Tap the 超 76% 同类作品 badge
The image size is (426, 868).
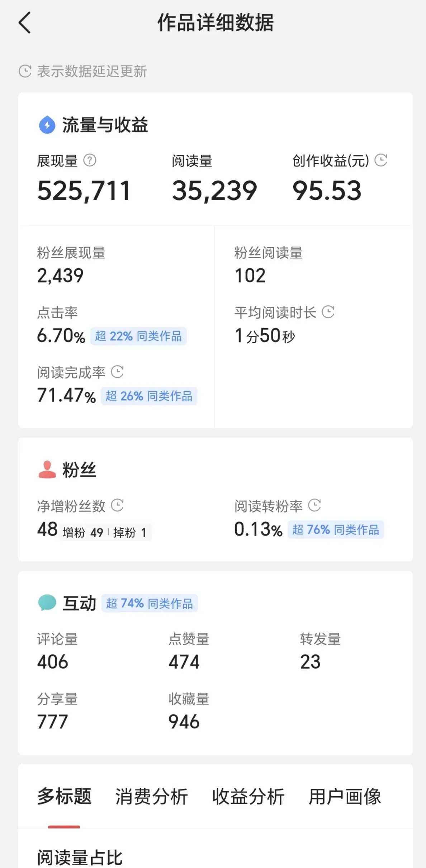(x=336, y=529)
